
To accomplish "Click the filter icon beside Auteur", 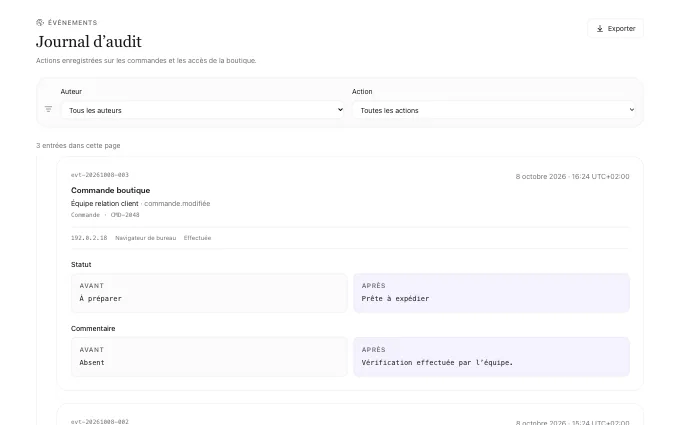I will [48, 109].
